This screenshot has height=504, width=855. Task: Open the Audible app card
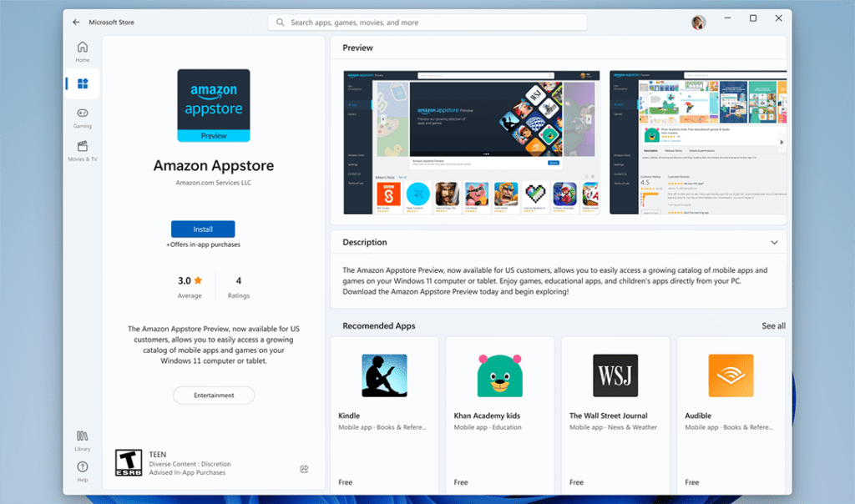(x=731, y=413)
